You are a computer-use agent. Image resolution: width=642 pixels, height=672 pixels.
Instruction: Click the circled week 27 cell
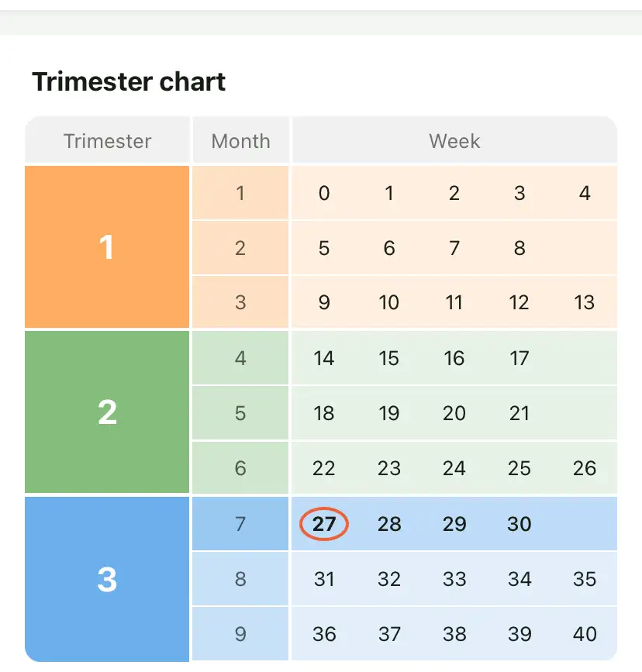[x=324, y=524]
